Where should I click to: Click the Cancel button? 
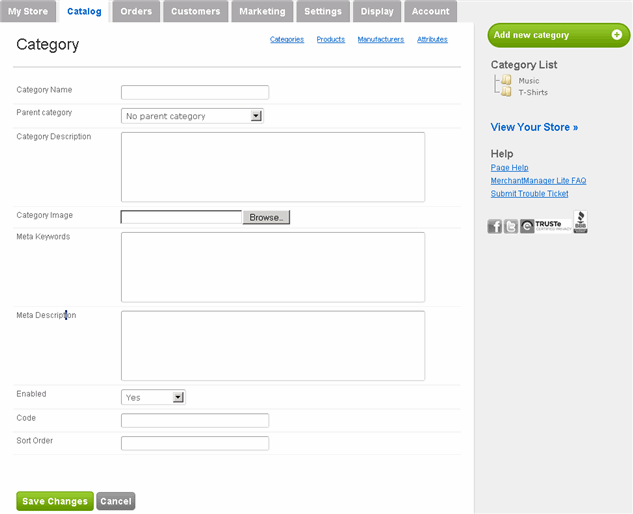tap(116, 501)
